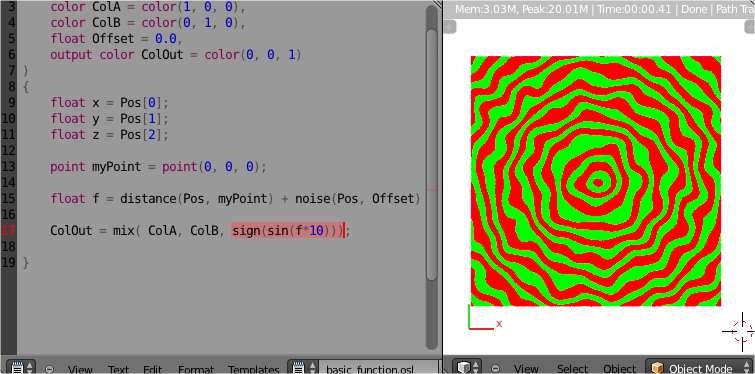Click line number 17 in the gutter
755x374 pixels.
pyautogui.click(x=8, y=231)
